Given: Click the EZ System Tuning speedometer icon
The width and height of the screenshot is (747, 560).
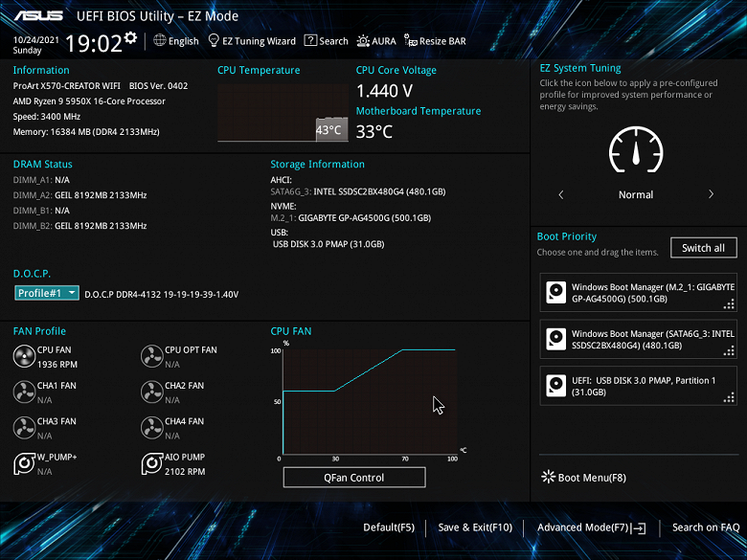Looking at the screenshot, I should point(636,149).
